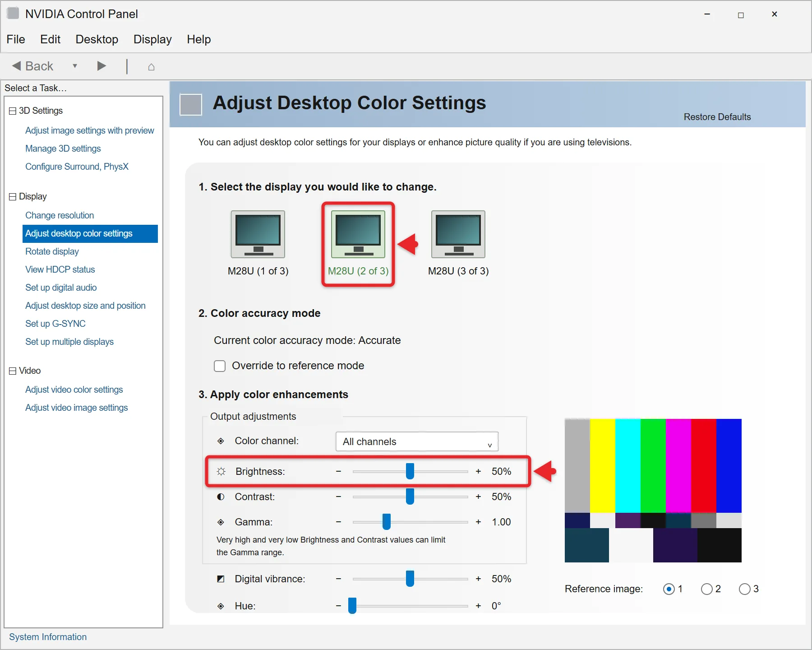812x650 pixels.
Task: Click the Digital vibrance slider handle
Action: [x=410, y=579]
